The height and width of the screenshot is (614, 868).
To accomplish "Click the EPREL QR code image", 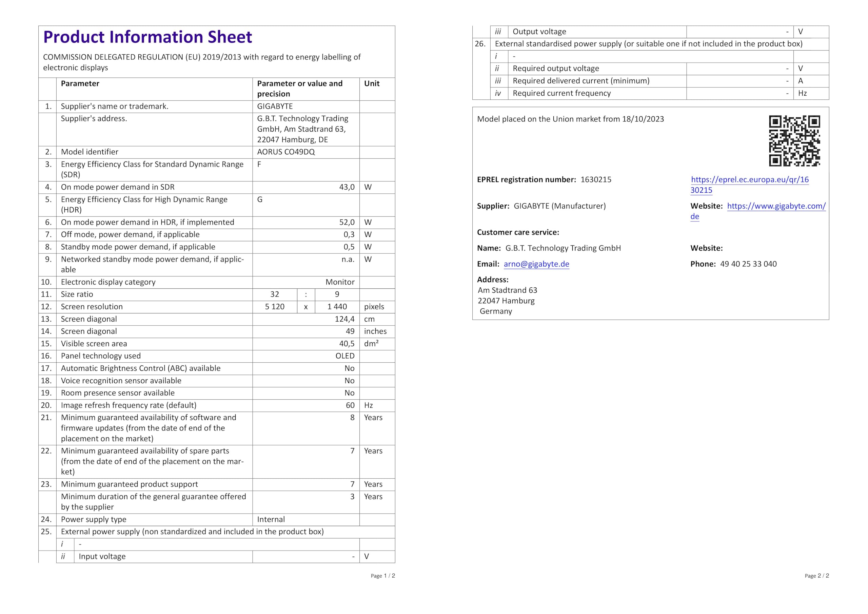I will click(x=794, y=141).
